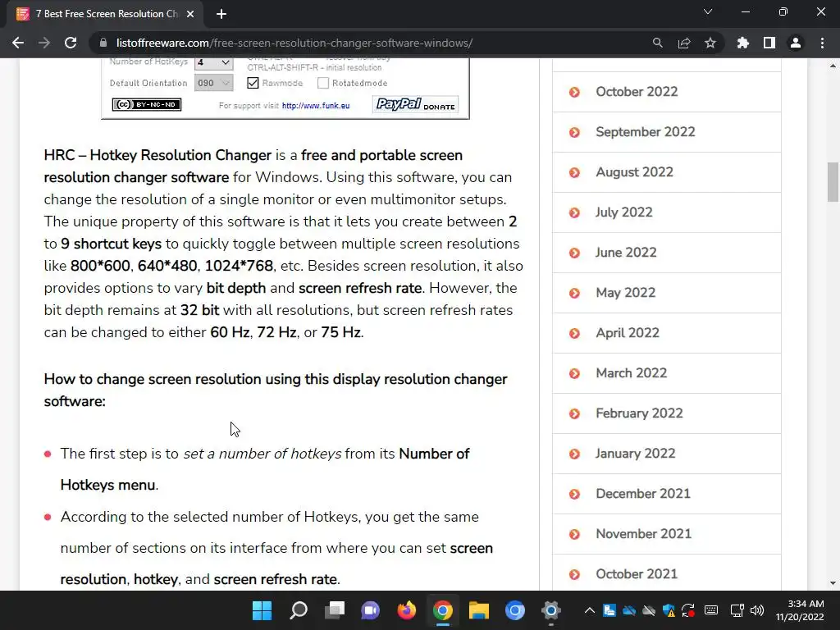The height and width of the screenshot is (630, 840).
Task: Open the page zoom magnifier in the address bar
Action: pyautogui.click(x=657, y=43)
